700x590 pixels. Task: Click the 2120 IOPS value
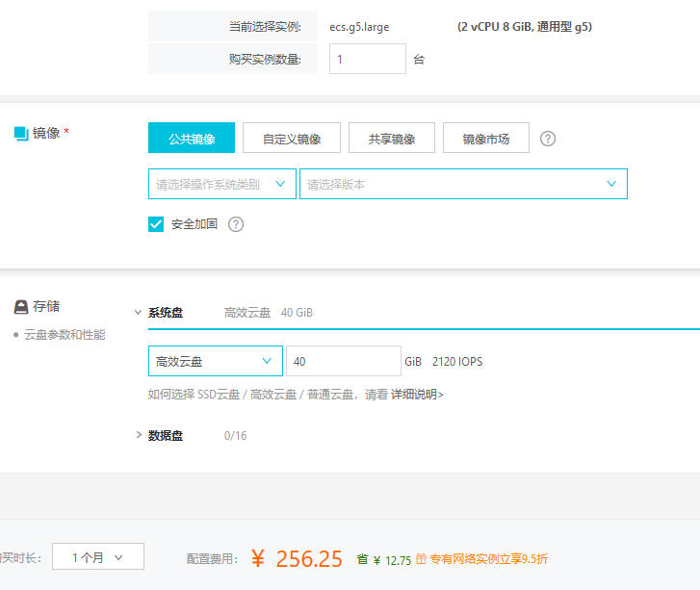click(x=457, y=362)
